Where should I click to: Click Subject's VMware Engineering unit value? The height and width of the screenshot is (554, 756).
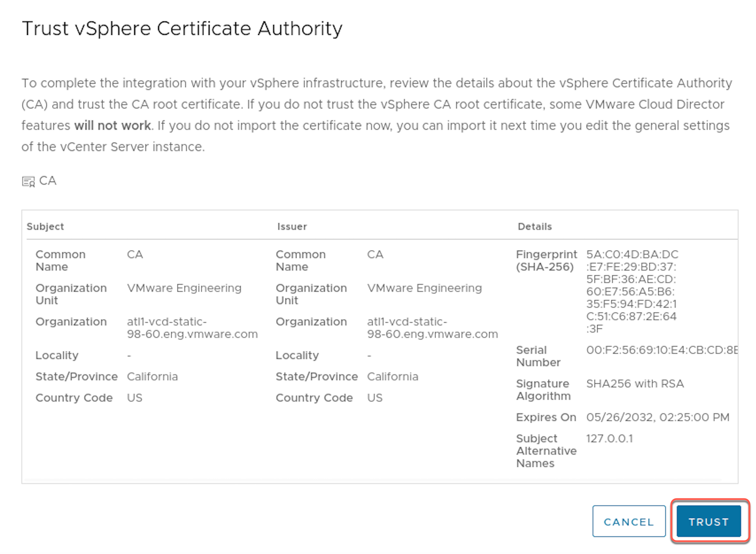[x=184, y=288]
